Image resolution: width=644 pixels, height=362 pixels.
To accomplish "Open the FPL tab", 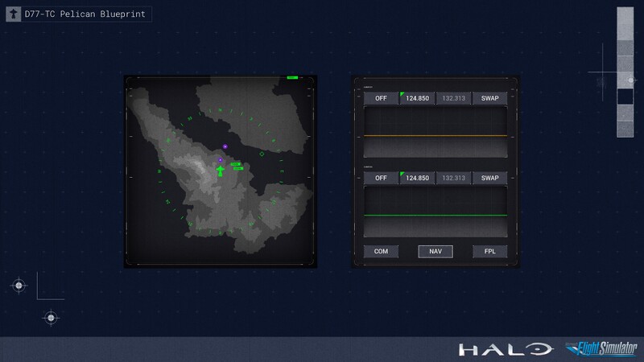I will click(x=489, y=251).
